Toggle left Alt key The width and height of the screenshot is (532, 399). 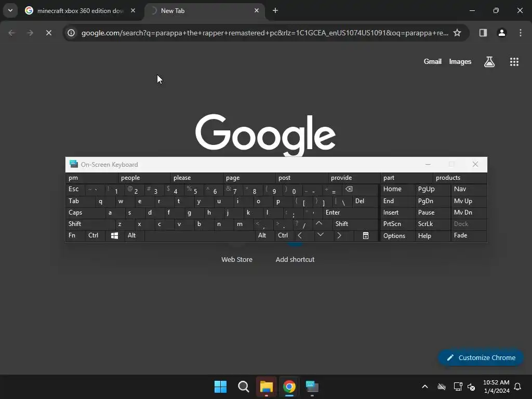[134, 235]
